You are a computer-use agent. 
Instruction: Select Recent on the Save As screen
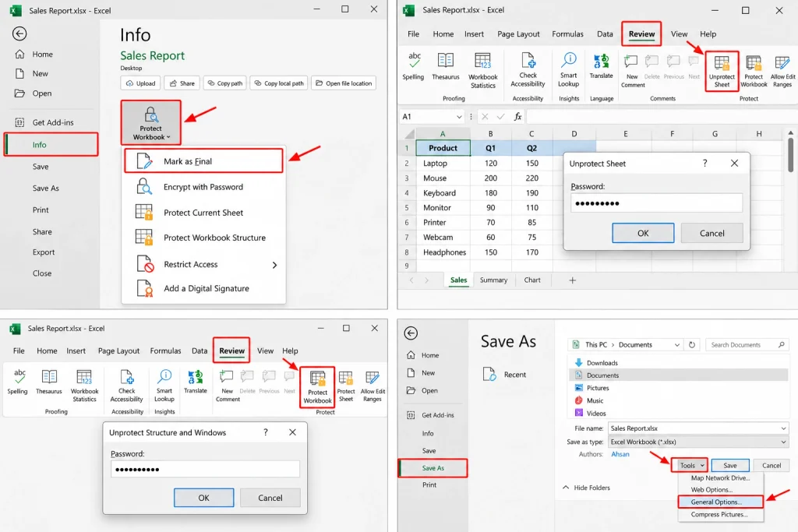pyautogui.click(x=505, y=375)
